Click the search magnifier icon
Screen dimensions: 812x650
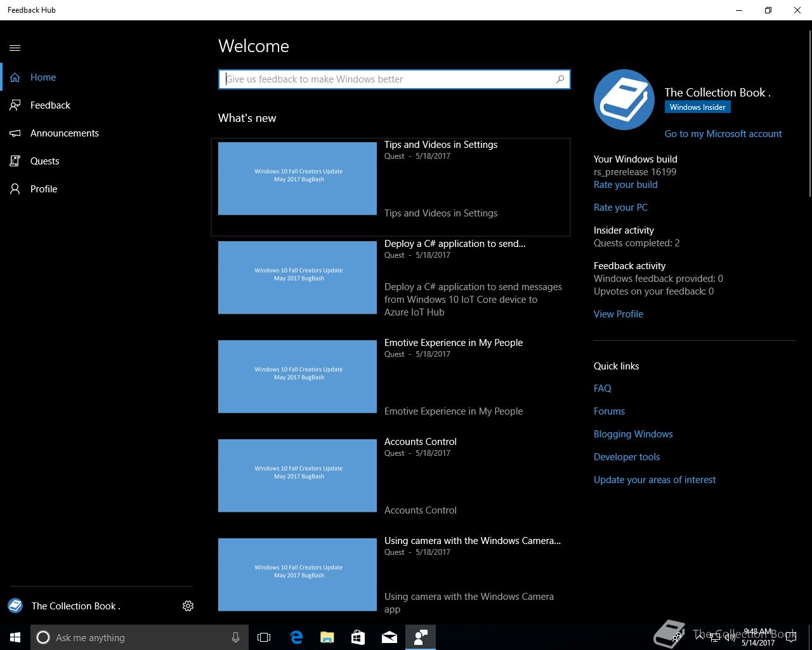pos(560,79)
